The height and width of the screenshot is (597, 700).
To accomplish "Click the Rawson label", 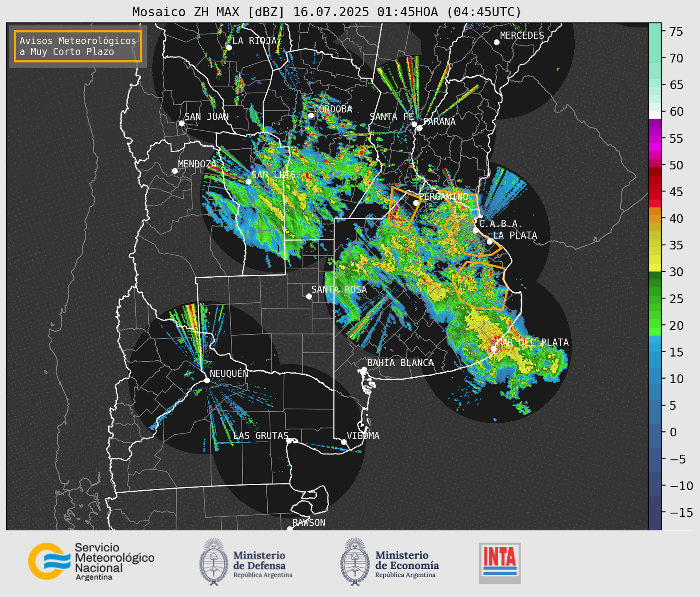I will click(x=309, y=523).
